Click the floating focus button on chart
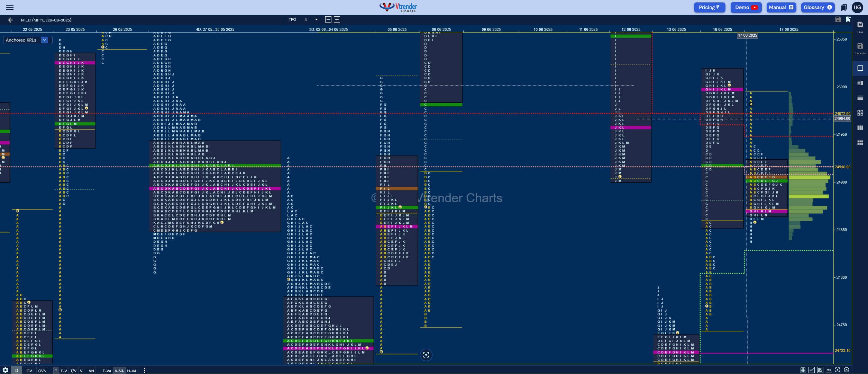 (x=426, y=355)
